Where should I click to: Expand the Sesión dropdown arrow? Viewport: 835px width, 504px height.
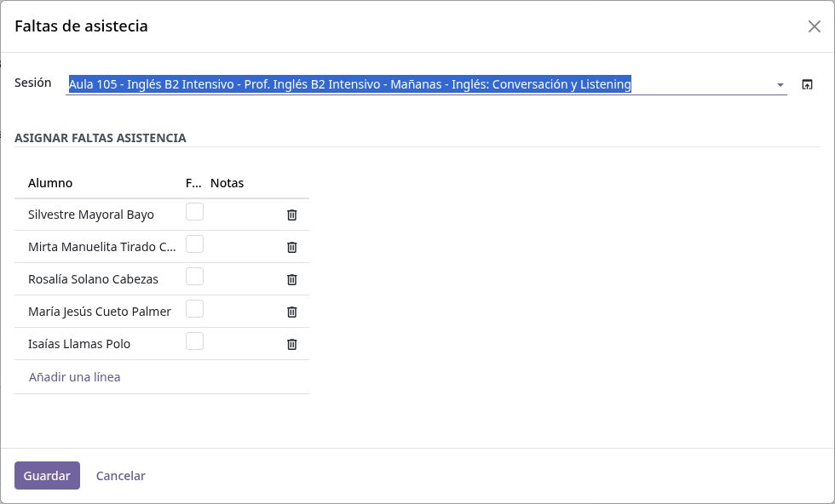click(x=780, y=85)
